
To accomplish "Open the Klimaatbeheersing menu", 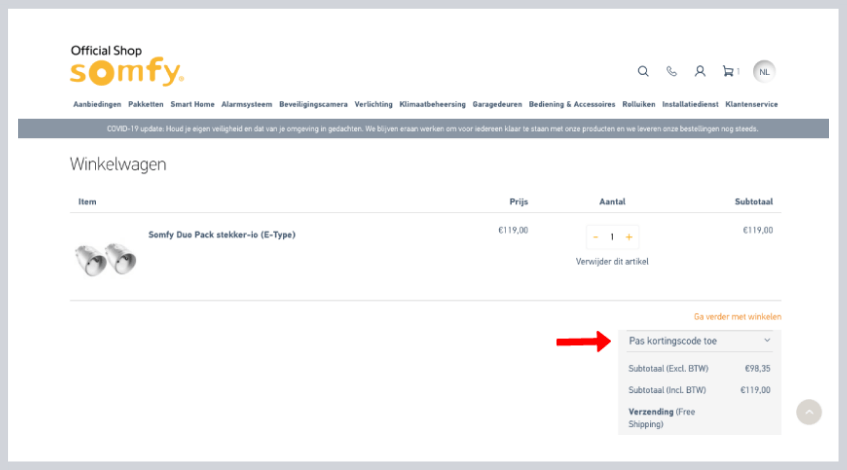I will (x=432, y=104).
